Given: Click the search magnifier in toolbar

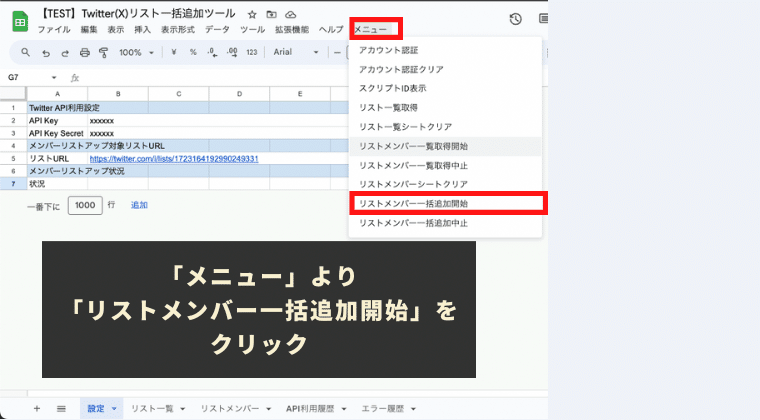Looking at the screenshot, I should (26, 52).
